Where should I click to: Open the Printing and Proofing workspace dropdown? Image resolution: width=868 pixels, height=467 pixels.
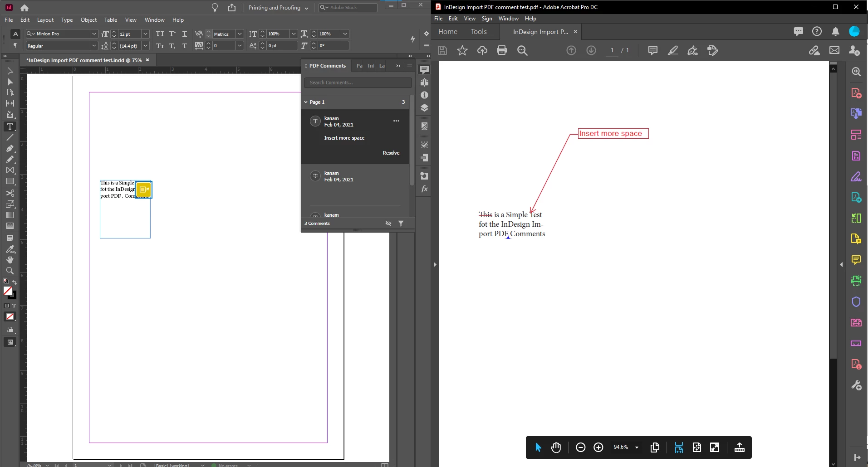point(279,8)
